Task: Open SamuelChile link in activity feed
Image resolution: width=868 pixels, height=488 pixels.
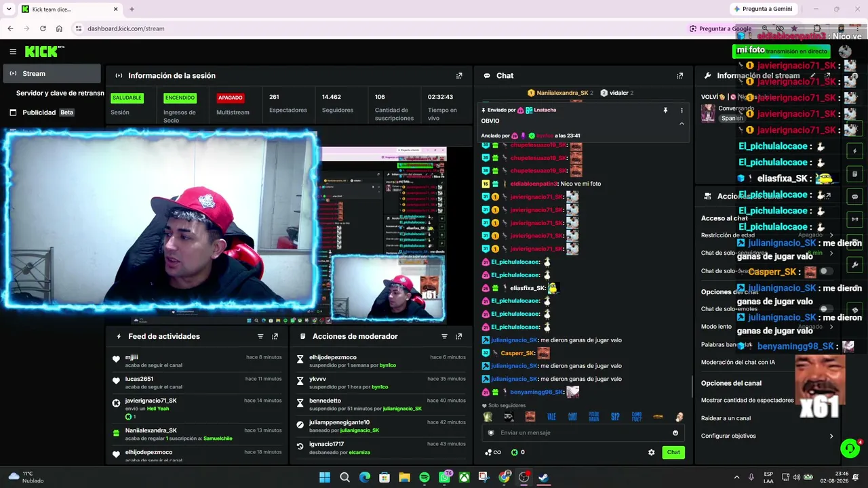Action: (x=218, y=439)
